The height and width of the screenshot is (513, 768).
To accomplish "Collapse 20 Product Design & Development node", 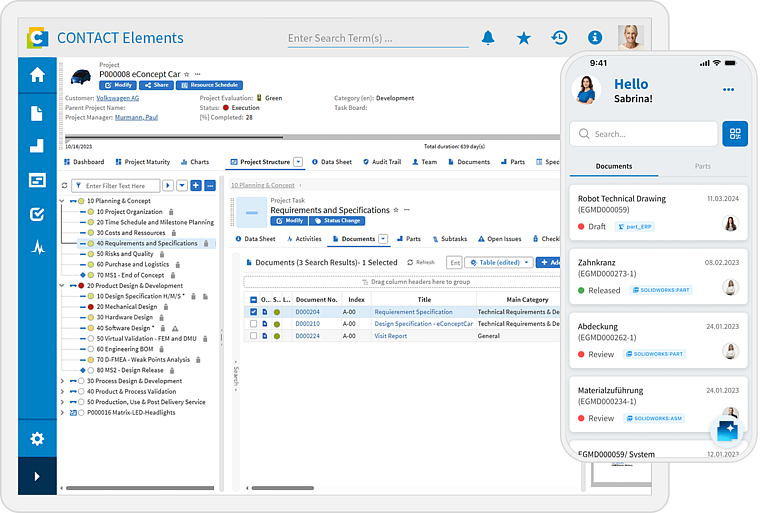I will [62, 286].
